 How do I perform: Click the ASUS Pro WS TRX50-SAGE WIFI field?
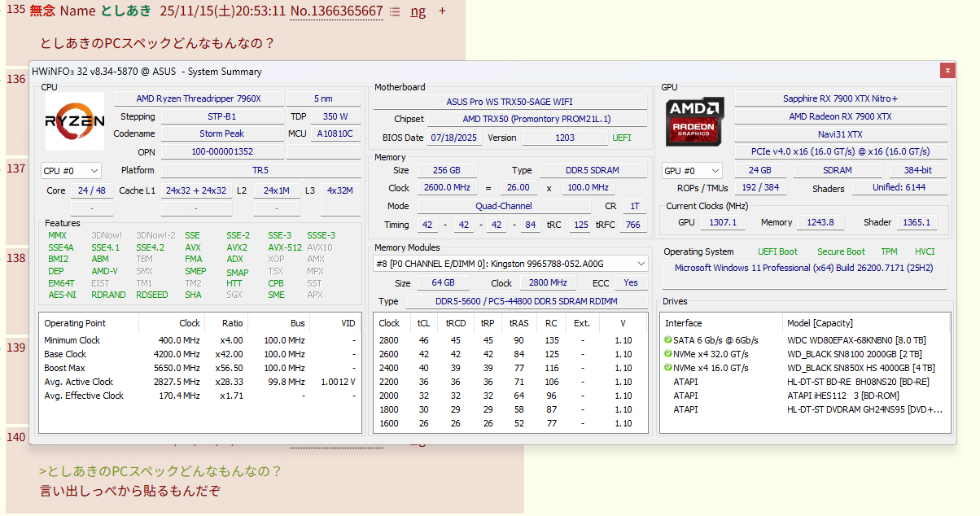point(510,102)
